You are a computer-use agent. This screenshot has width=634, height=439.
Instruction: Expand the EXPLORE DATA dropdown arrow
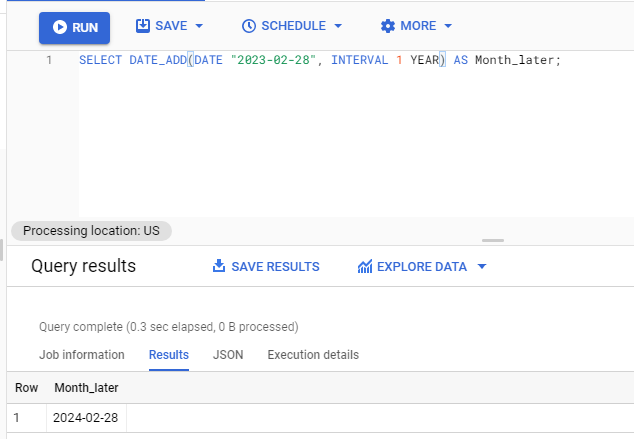tap(482, 266)
